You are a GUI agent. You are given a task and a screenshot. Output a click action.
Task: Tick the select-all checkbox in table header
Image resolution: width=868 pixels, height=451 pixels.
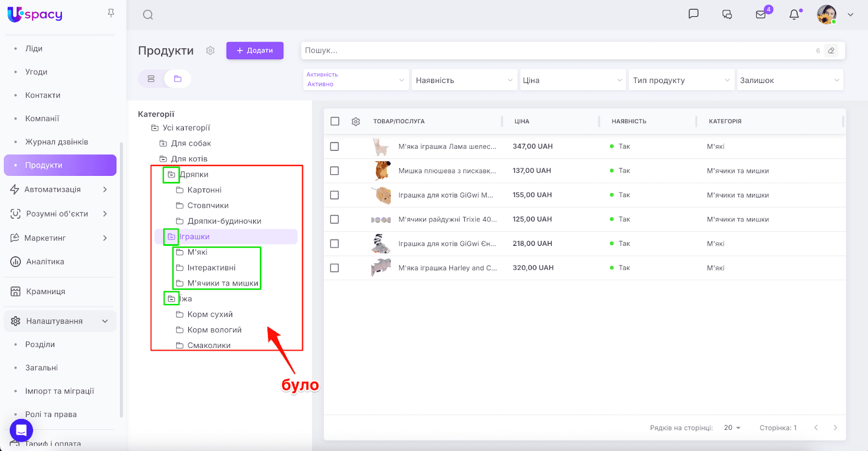tap(335, 122)
